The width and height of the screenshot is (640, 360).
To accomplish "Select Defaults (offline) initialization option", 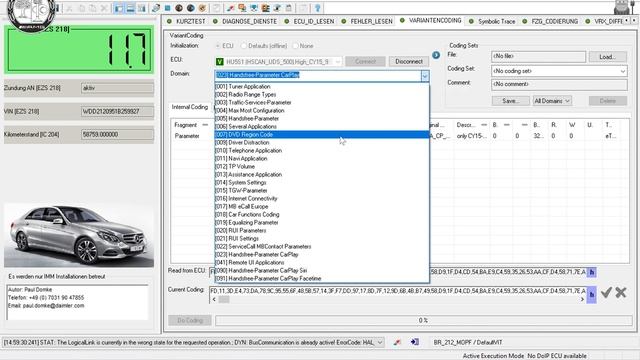I will pos(244,46).
